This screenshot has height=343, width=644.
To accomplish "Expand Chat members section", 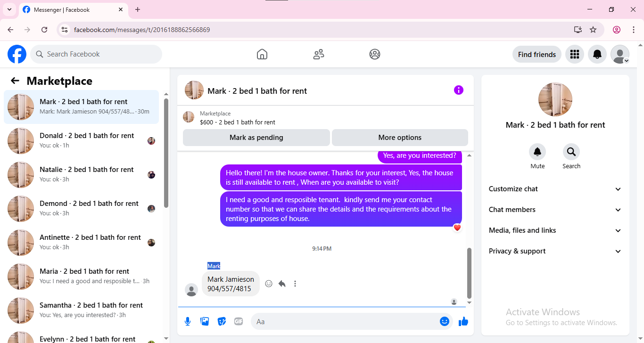I will [555, 210].
